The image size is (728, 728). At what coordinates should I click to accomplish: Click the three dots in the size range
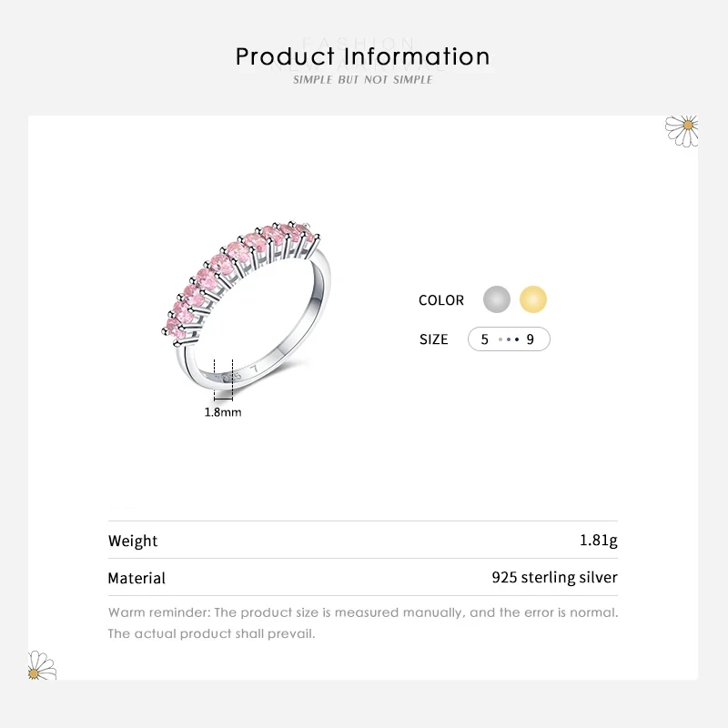click(510, 339)
